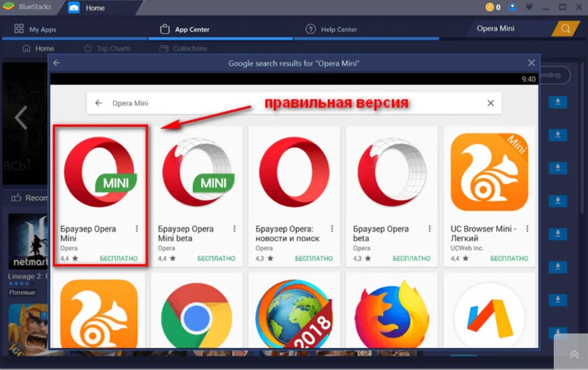Open options menu for Opera Mini beta
The height and width of the screenshot is (370, 588).
click(235, 228)
